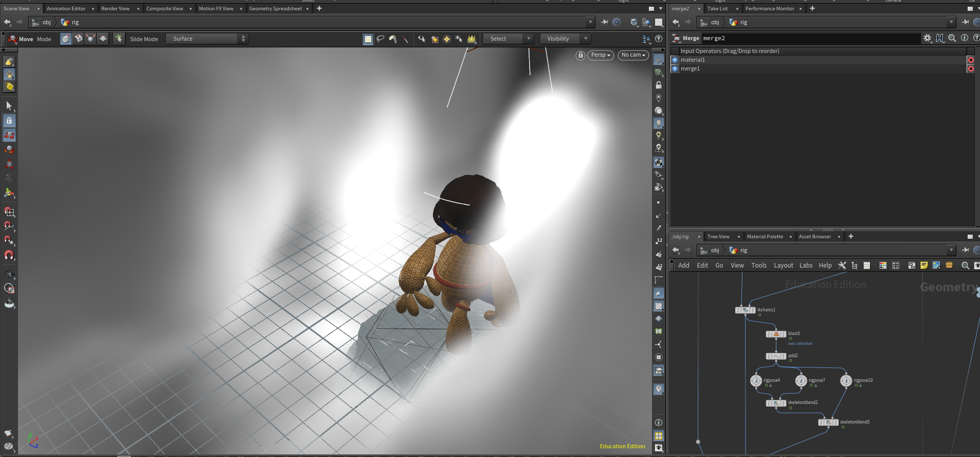Click the merge2 node name field
The width and height of the screenshot is (980, 457).
(x=811, y=38)
